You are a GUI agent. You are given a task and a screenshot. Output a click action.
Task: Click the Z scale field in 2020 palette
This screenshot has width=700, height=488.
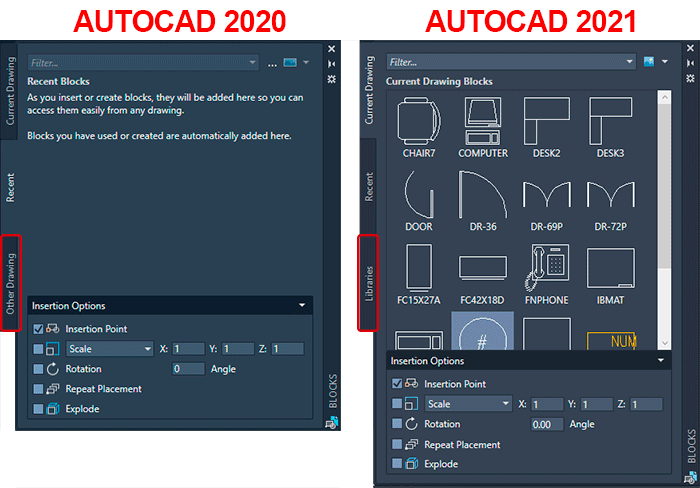pyautogui.click(x=288, y=349)
